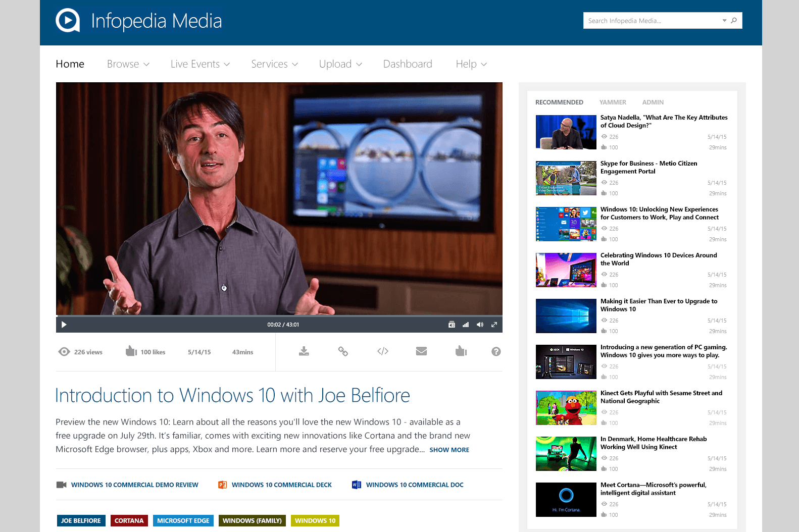The image size is (799, 532).
Task: Download the video with the download icon
Action: pyautogui.click(x=304, y=351)
